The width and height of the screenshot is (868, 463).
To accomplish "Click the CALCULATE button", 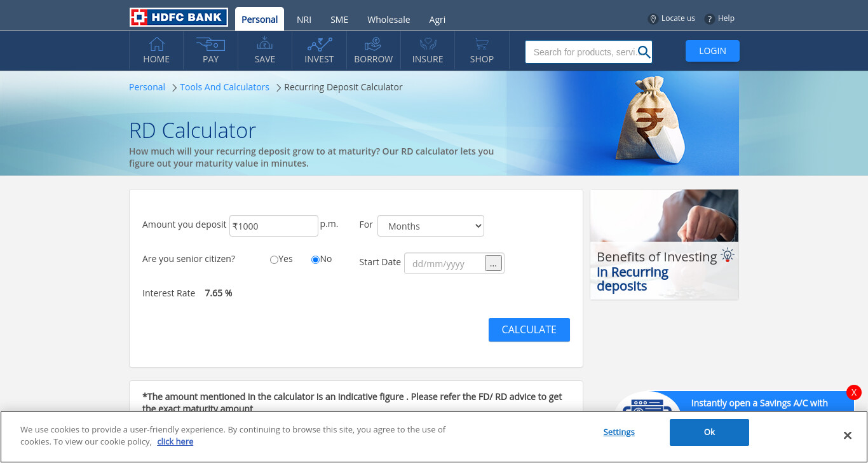I will click(529, 329).
